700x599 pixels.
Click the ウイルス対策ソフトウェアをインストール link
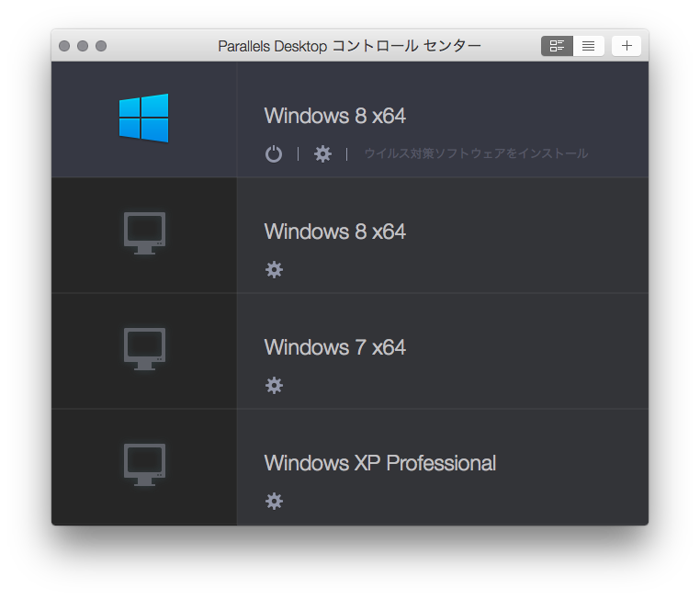pyautogui.click(x=476, y=153)
